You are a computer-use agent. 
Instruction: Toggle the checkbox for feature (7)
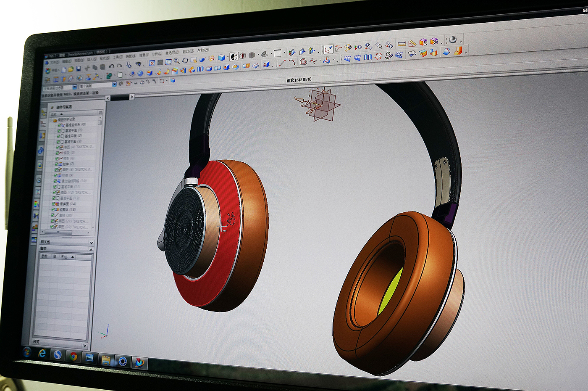57,164
